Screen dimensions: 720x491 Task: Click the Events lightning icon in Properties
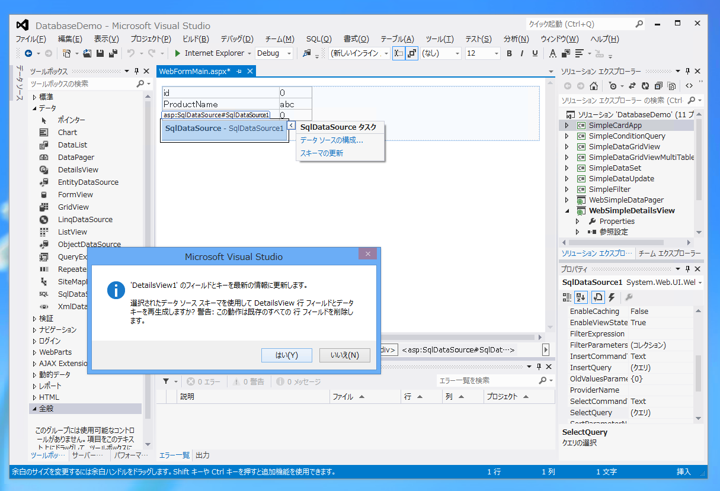click(x=612, y=297)
